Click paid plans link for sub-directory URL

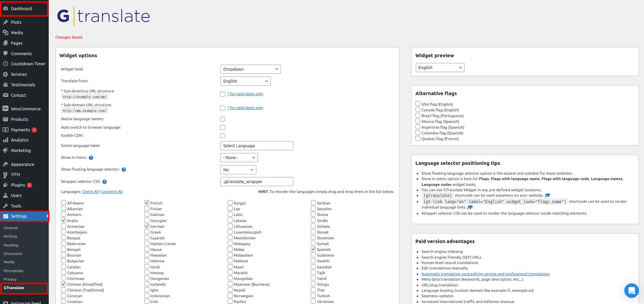click(x=245, y=94)
